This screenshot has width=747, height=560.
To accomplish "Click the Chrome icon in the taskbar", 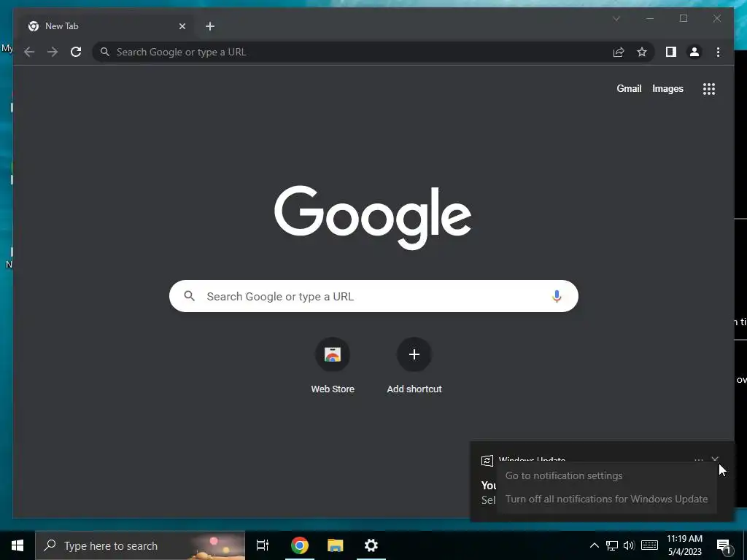I will pyautogui.click(x=300, y=545).
